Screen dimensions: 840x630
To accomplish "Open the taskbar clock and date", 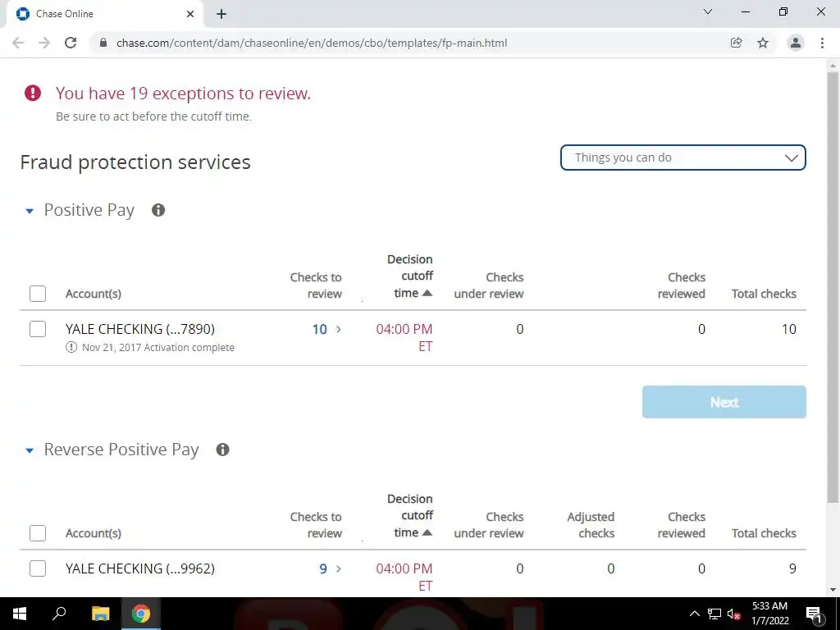I will (769, 614).
